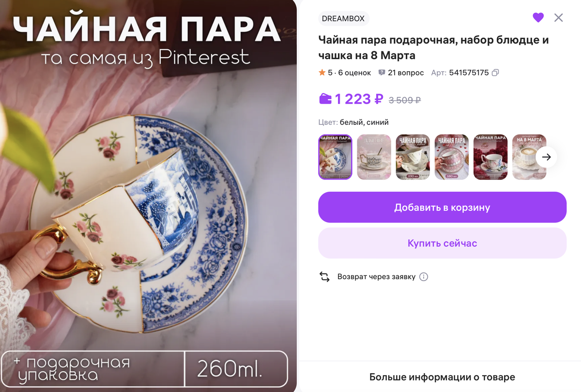Copy the article number with copy icon
The height and width of the screenshot is (392, 581).
coord(495,73)
